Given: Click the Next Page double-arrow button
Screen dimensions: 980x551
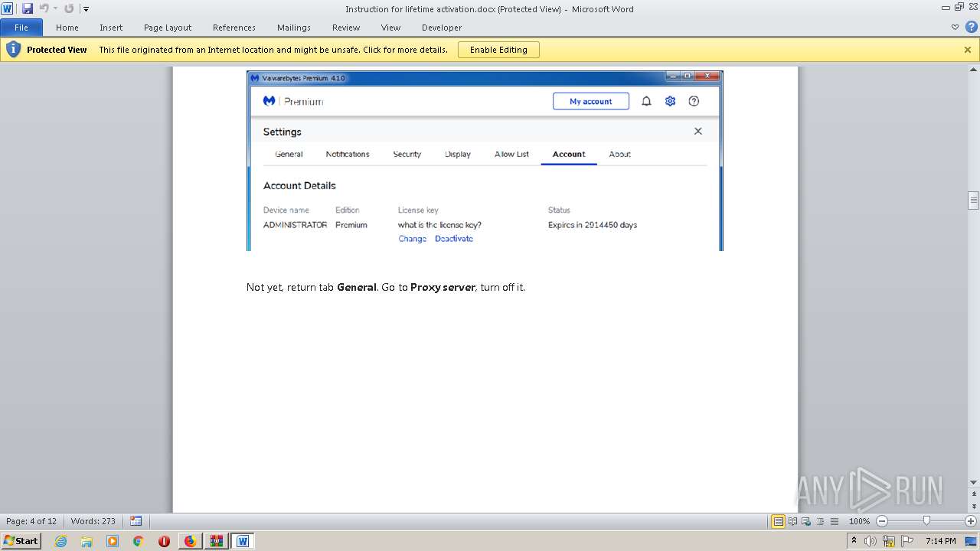Looking at the screenshot, I should click(x=973, y=507).
